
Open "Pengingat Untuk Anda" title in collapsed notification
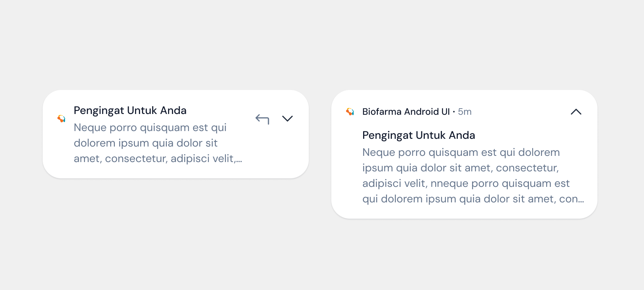point(130,110)
